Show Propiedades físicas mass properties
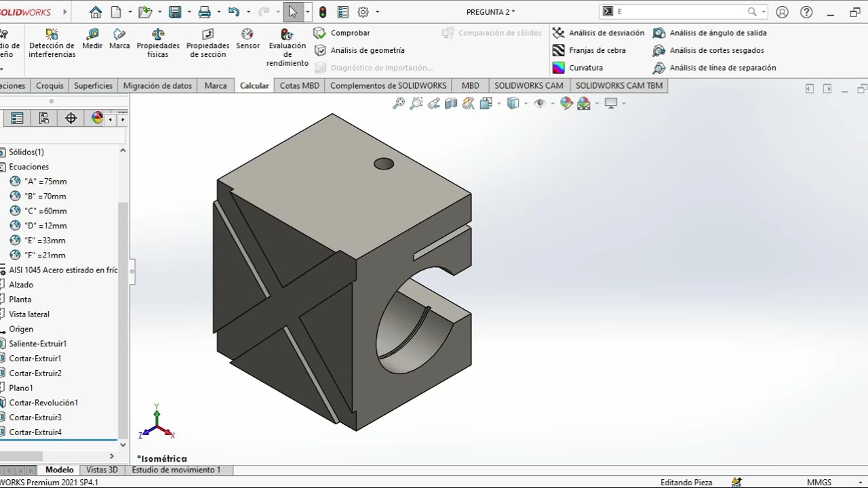868x488 pixels. pos(158,43)
